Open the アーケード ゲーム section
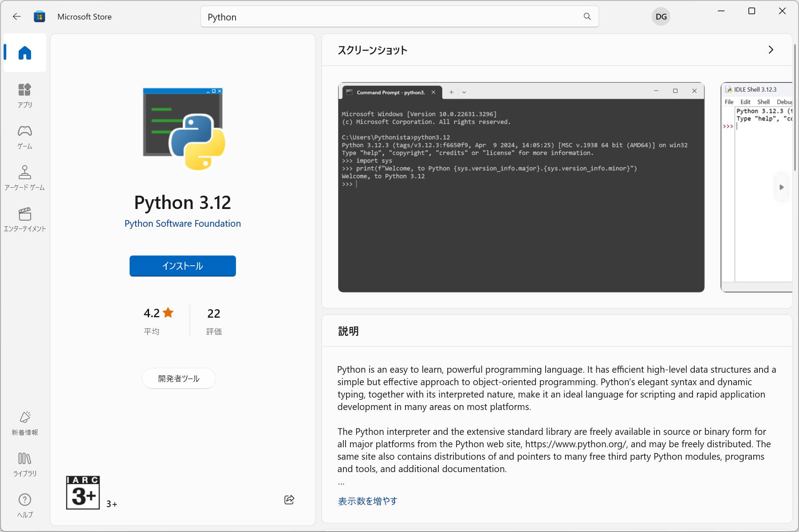The width and height of the screenshot is (799, 532). pos(25,178)
